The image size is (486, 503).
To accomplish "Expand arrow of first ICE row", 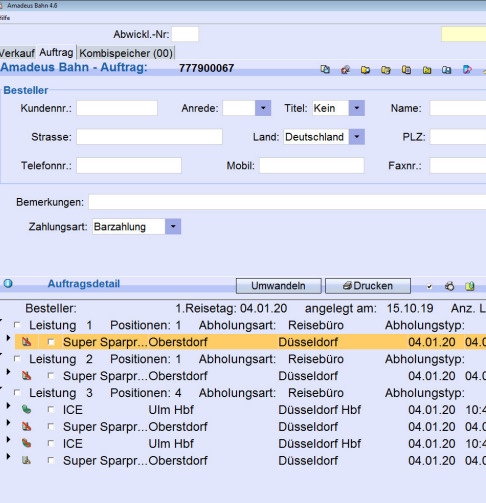I will click(8, 406).
